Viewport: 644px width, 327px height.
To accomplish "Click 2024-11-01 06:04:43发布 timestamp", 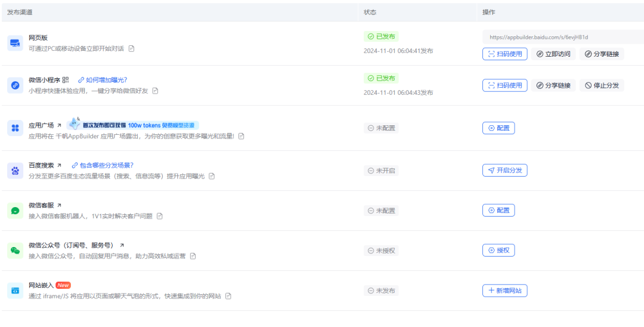I will (398, 93).
